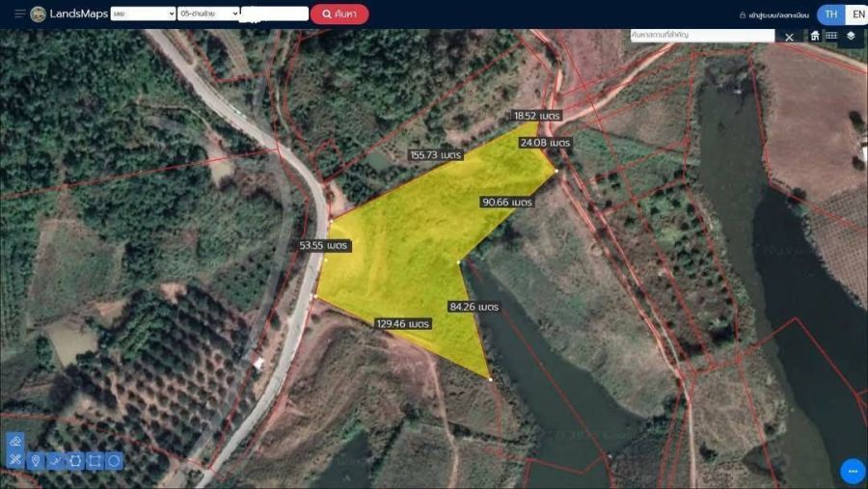The height and width of the screenshot is (489, 868).
Task: Expand the district dropdown 05-ด่านซ้าย
Action: click(x=208, y=14)
